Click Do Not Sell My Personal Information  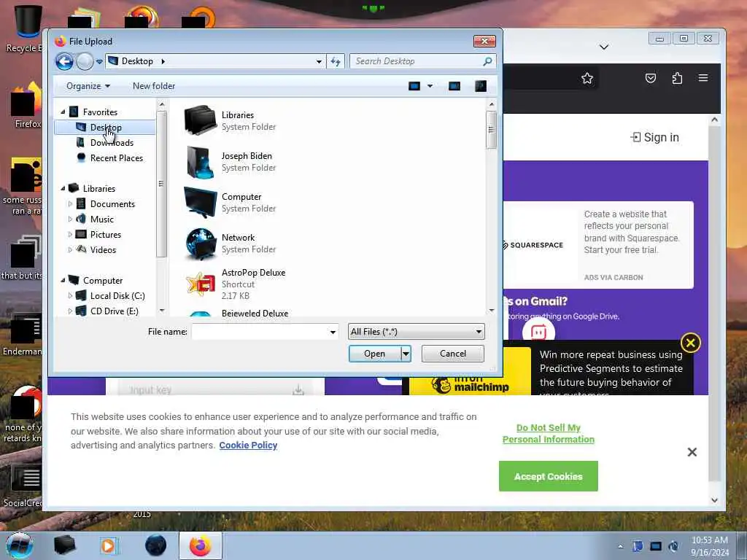point(549,433)
